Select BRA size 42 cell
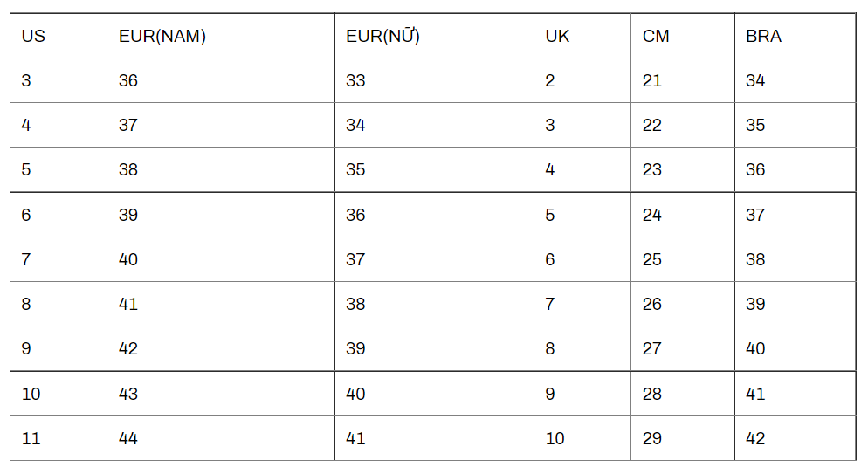 tap(755, 438)
